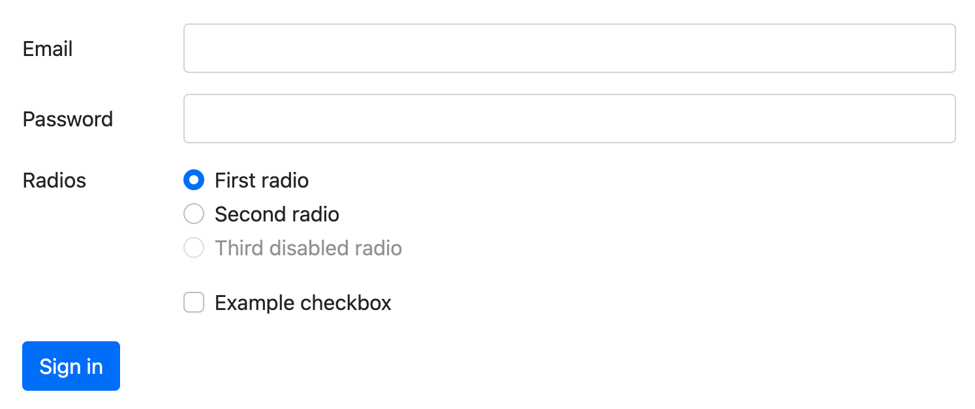
Task: Click the "Third disabled radio" label text
Action: [308, 248]
